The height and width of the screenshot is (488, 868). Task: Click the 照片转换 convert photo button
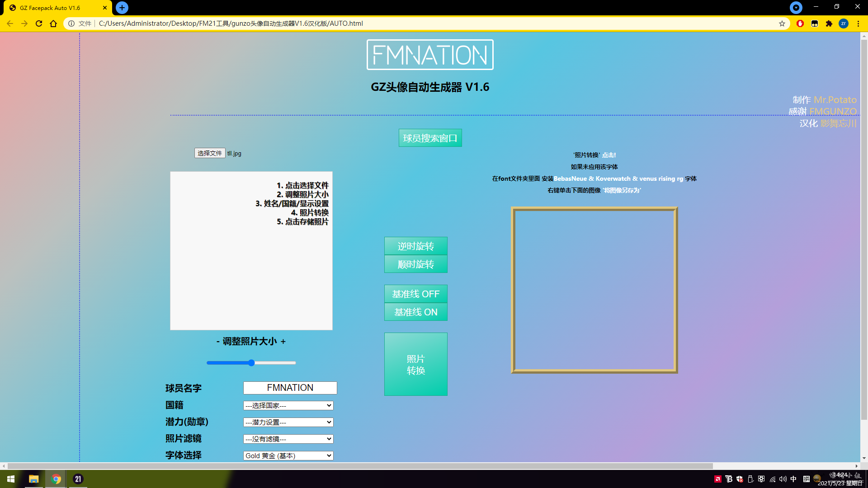point(415,364)
